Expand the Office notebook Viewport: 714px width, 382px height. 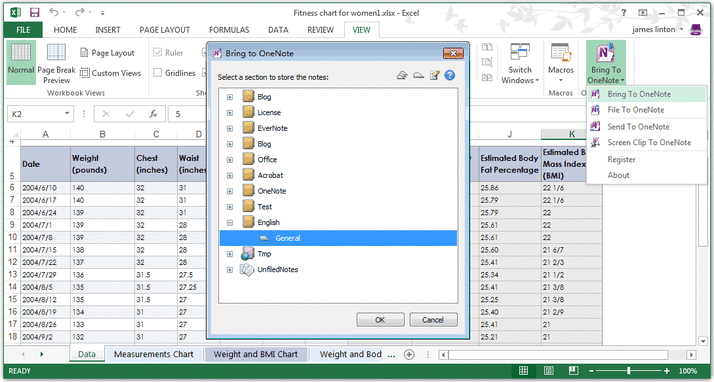[230, 160]
